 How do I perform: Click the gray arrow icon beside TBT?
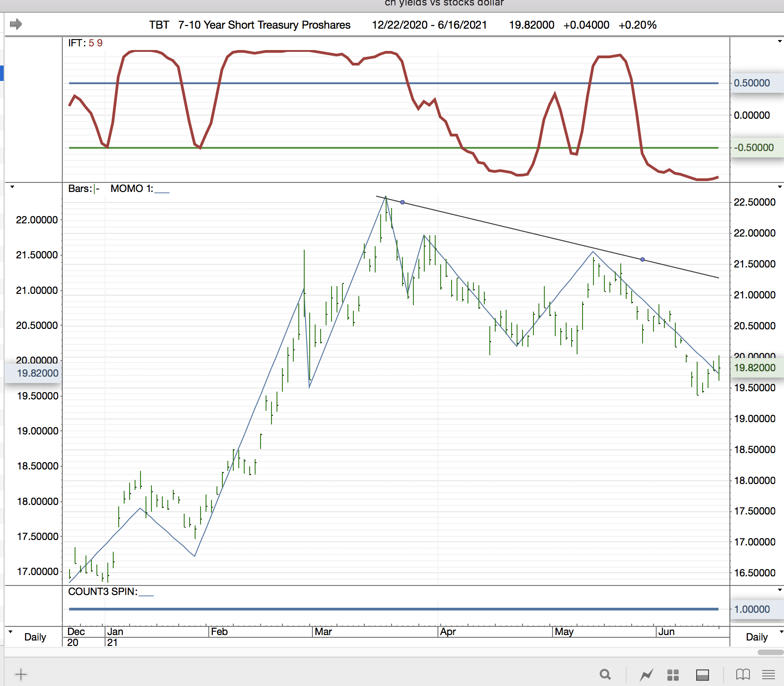[16, 24]
